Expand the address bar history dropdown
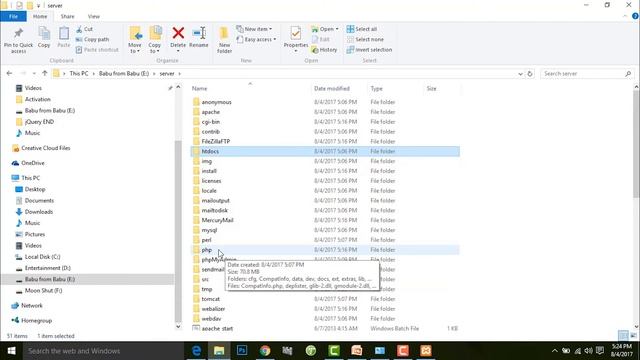Viewport: 640px width, 360px height. [520, 74]
